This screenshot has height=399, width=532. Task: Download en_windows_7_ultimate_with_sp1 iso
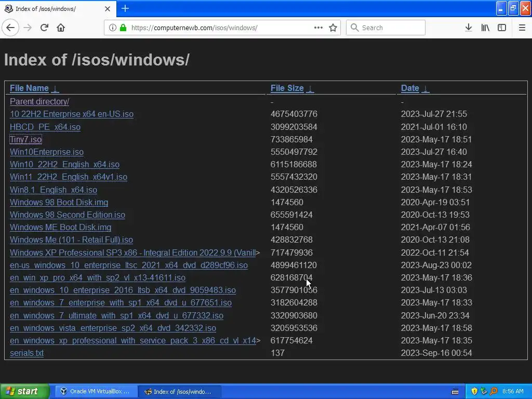[x=117, y=315]
